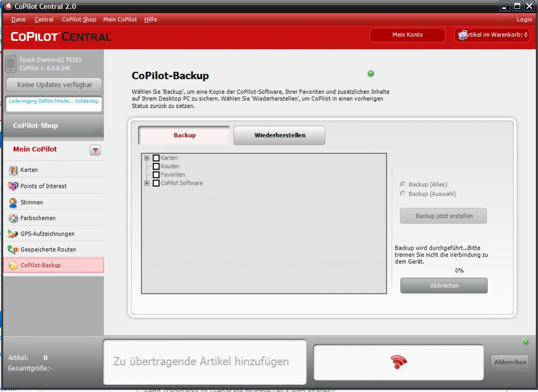
Task: Click the Farbschemen color palette icon
Action: pyautogui.click(x=13, y=218)
